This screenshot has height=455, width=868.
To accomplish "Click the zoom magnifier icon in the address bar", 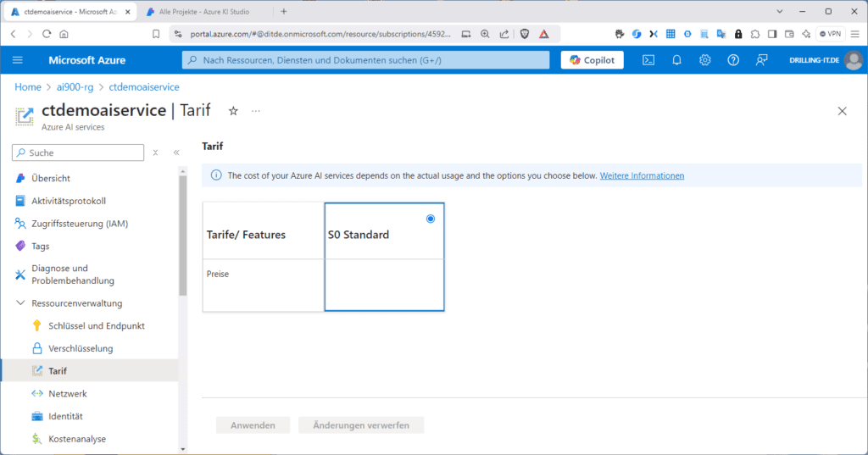I will coord(485,34).
